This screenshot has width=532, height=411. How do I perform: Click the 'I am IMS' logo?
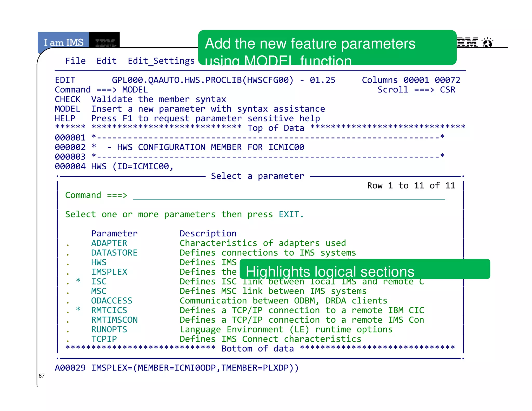click(x=63, y=42)
